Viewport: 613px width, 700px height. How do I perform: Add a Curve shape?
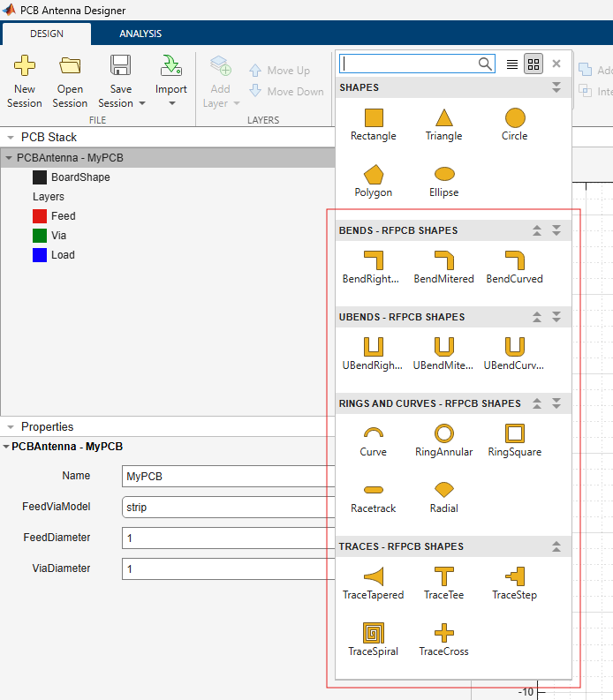pos(374,441)
